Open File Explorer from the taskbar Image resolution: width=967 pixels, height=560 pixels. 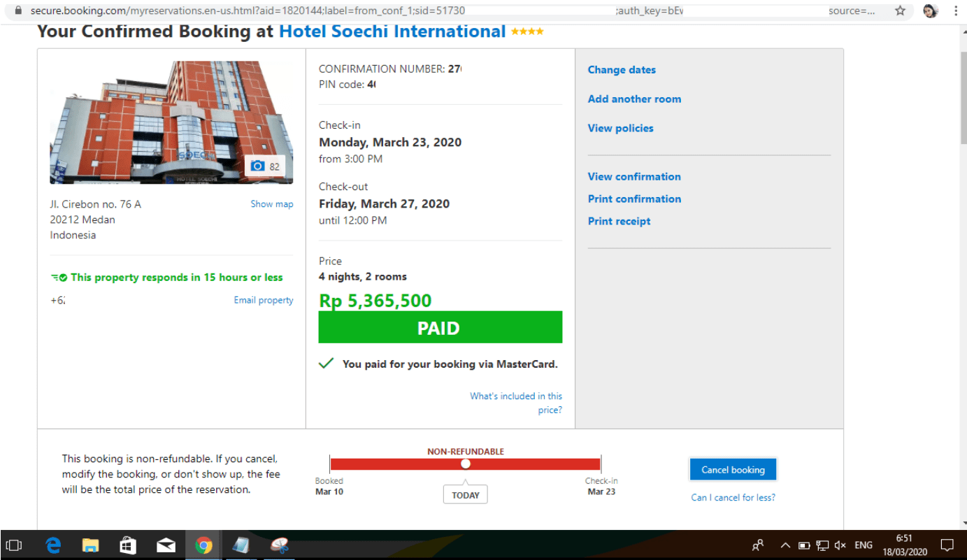tap(91, 545)
